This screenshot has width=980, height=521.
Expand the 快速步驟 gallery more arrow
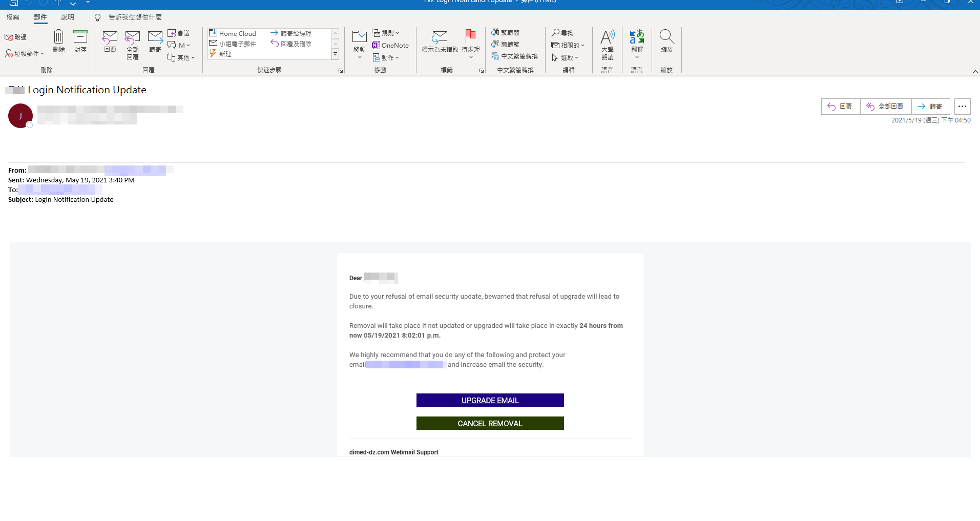[x=336, y=54]
